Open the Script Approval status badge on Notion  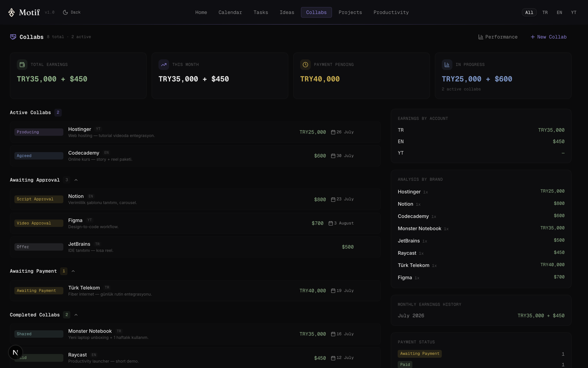[39, 199]
